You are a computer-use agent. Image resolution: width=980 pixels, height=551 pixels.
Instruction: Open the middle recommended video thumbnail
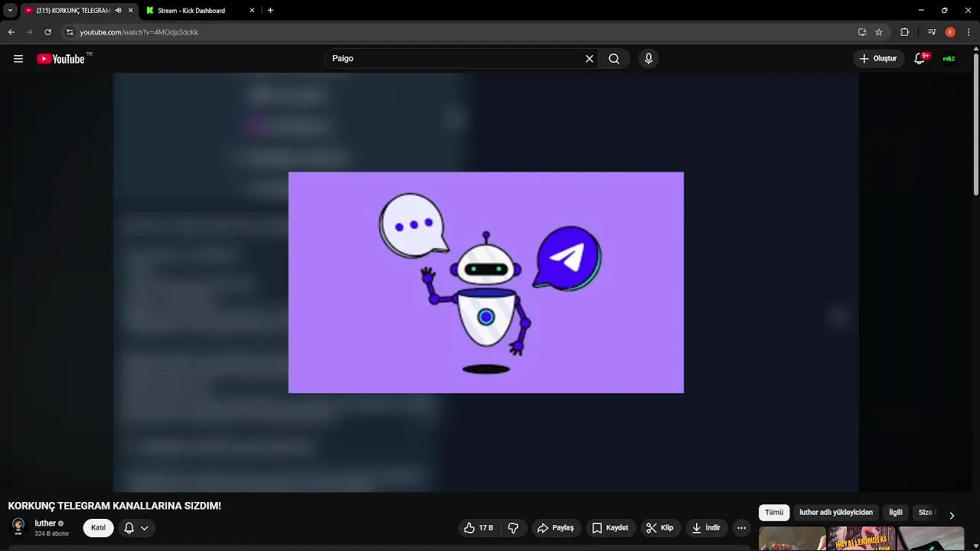point(861,539)
